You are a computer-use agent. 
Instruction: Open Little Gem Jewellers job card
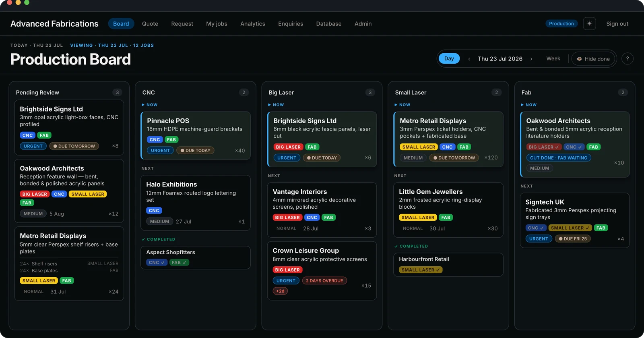point(448,210)
